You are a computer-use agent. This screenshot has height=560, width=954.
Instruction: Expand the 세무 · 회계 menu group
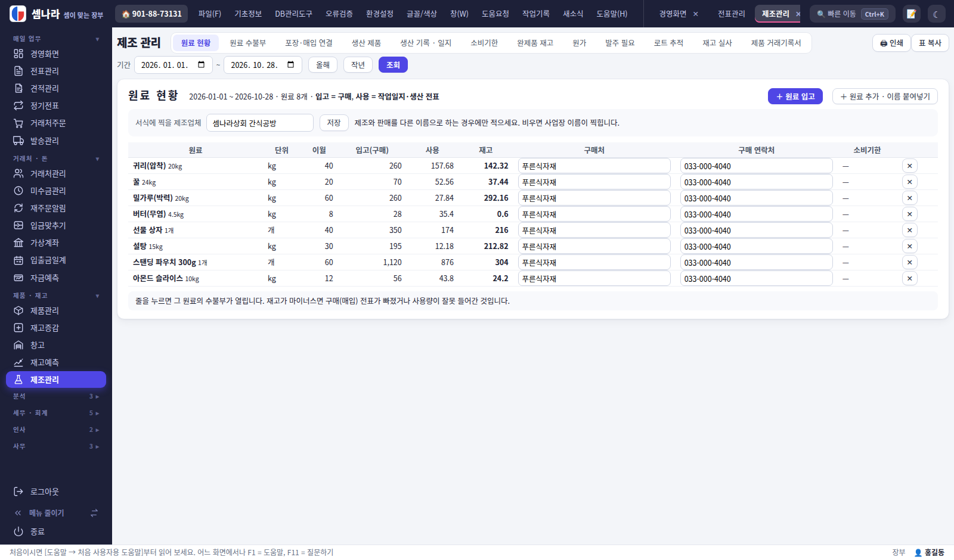[x=56, y=413]
